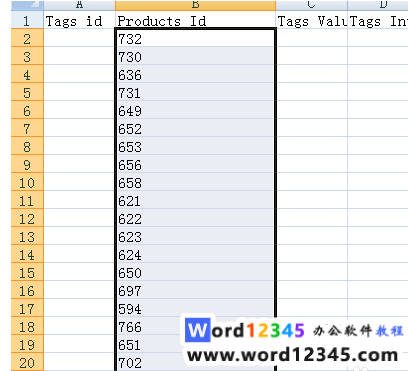This screenshot has width=408, height=371.
Task: Select the cell containing 653
Action: [x=196, y=146]
